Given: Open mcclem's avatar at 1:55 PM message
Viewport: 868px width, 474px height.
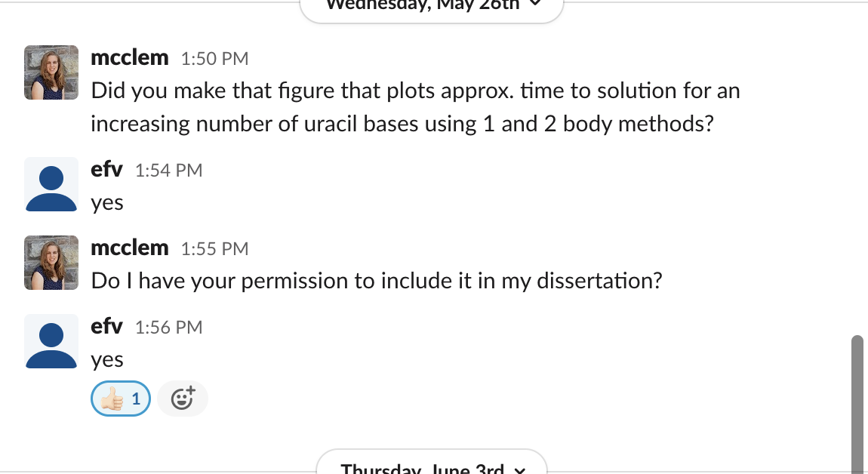Looking at the screenshot, I should tap(51, 263).
